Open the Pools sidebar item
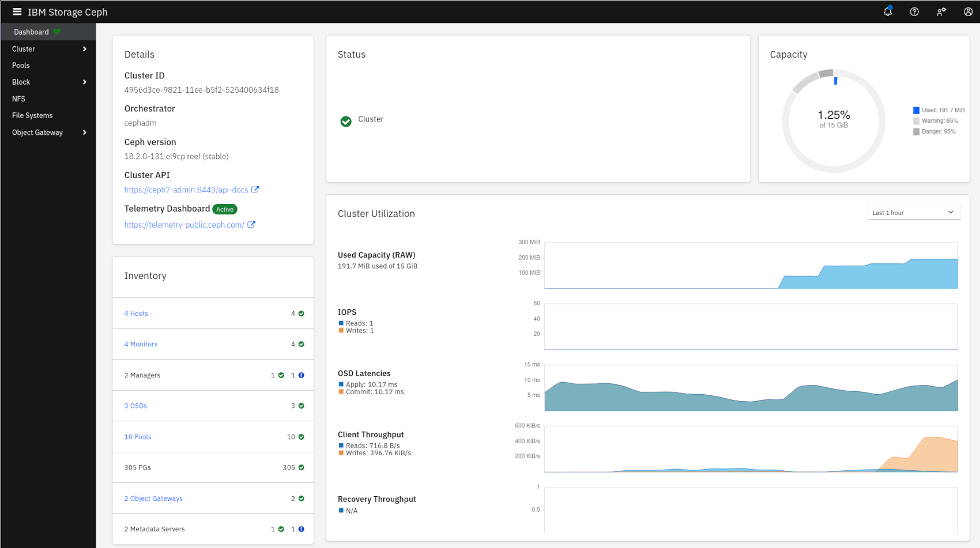 48,66
